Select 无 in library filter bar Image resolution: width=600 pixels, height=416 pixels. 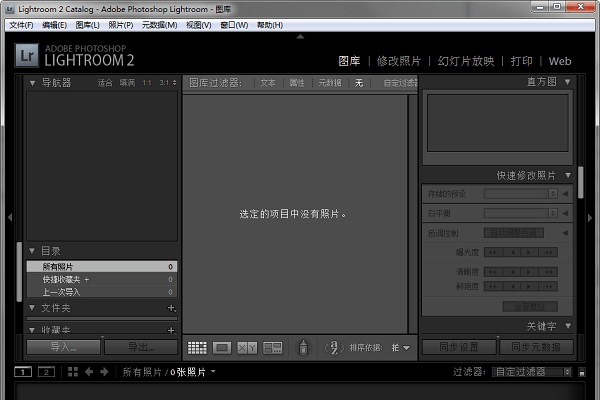tap(359, 83)
